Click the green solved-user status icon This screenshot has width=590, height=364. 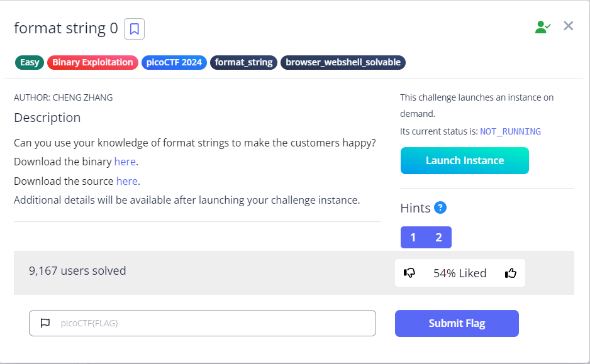[x=542, y=26]
